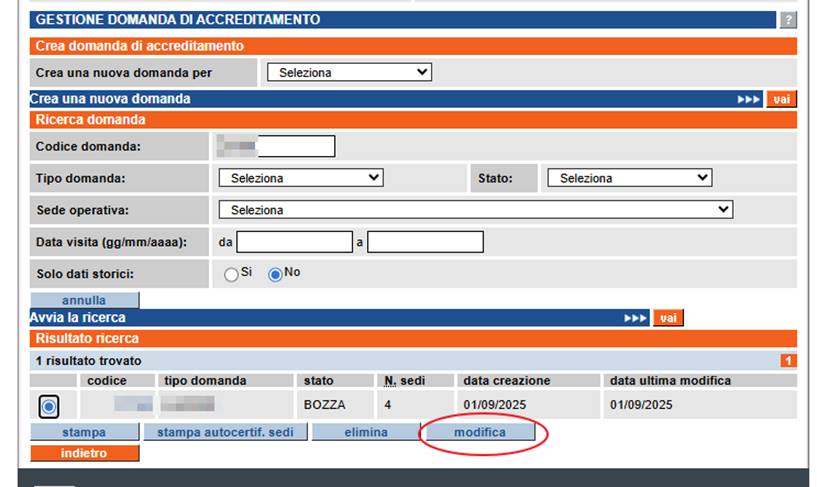Focus the Data visita 'a' date field
This screenshot has height=487, width=817.
425,242
